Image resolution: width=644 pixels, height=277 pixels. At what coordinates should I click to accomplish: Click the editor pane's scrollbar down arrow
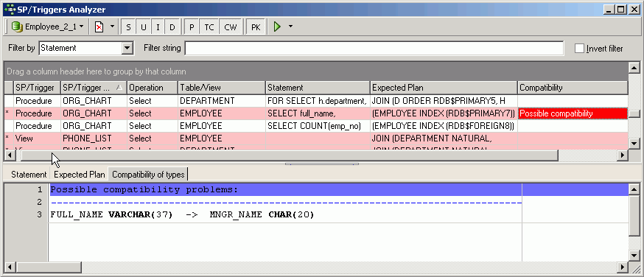point(634,256)
